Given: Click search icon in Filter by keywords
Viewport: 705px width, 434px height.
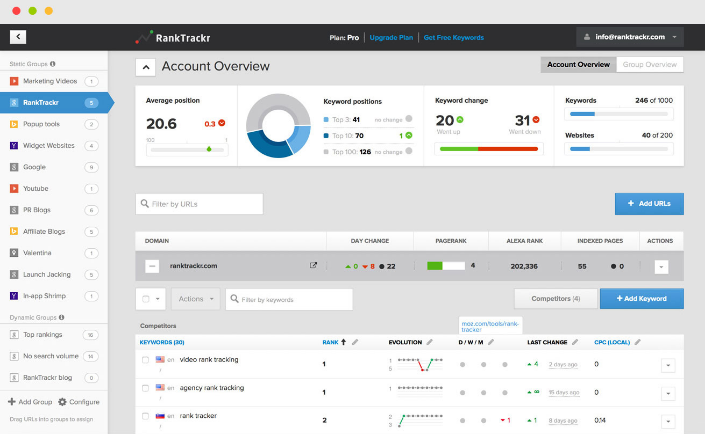Looking at the screenshot, I should click(234, 299).
